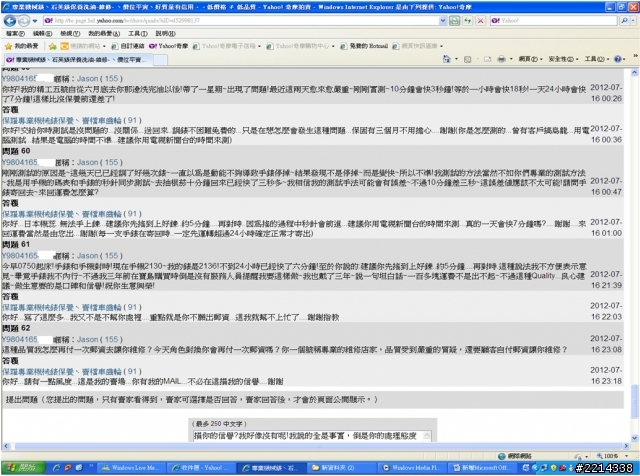Open the 說明(H) menu
This screenshot has height=476, width=640.
click(x=165, y=33)
